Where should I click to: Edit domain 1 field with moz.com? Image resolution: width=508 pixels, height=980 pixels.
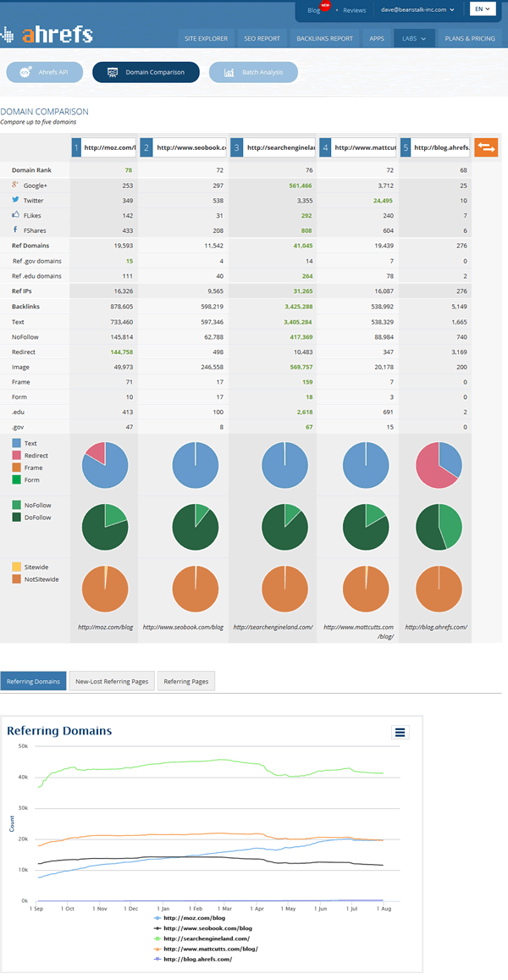pyautogui.click(x=108, y=148)
